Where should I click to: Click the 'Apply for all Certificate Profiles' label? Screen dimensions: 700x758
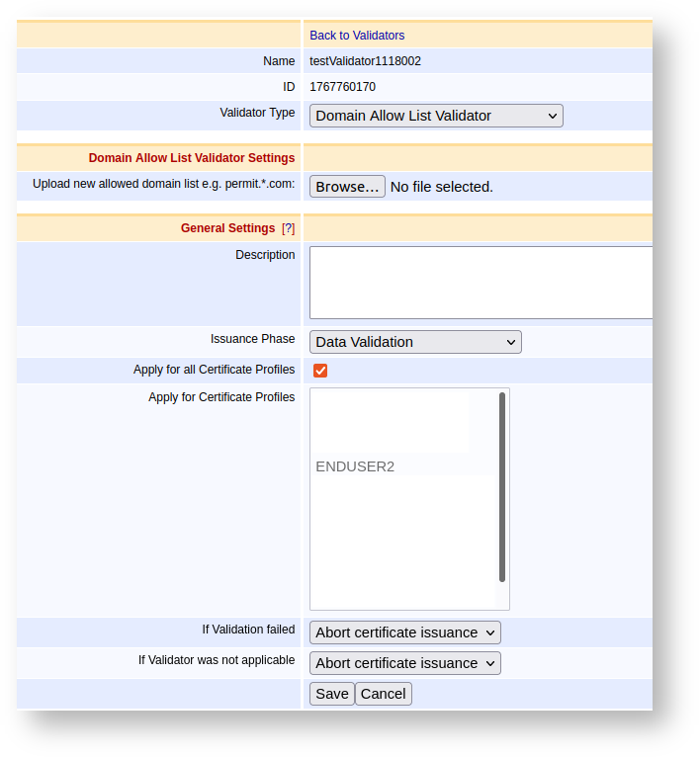(214, 370)
